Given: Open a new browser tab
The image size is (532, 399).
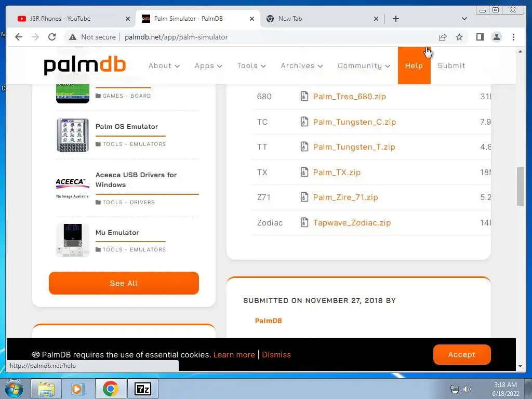Looking at the screenshot, I should [x=395, y=19].
